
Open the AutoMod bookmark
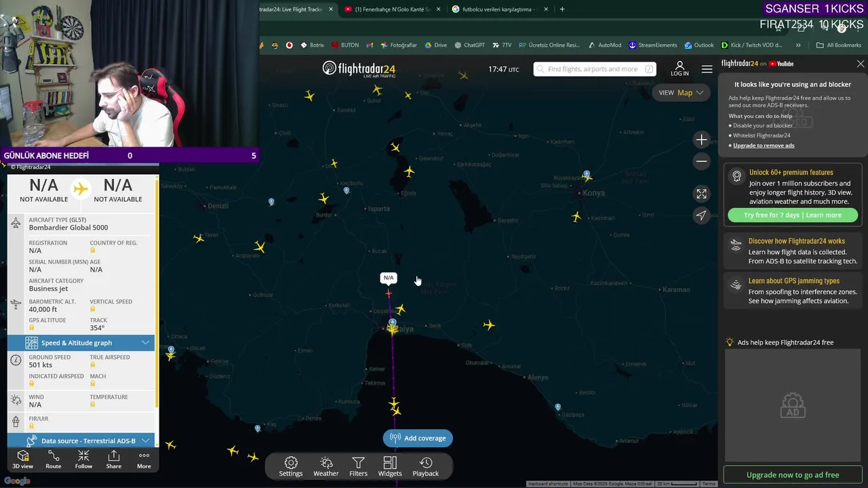click(x=605, y=45)
